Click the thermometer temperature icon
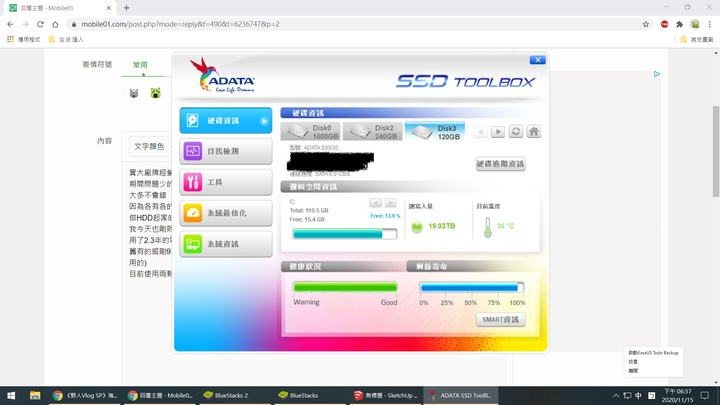Image resolution: width=720 pixels, height=405 pixels. pos(488,227)
